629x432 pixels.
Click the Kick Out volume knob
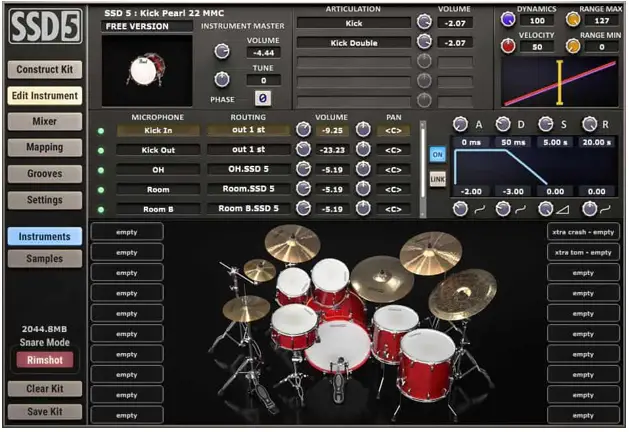pos(303,149)
